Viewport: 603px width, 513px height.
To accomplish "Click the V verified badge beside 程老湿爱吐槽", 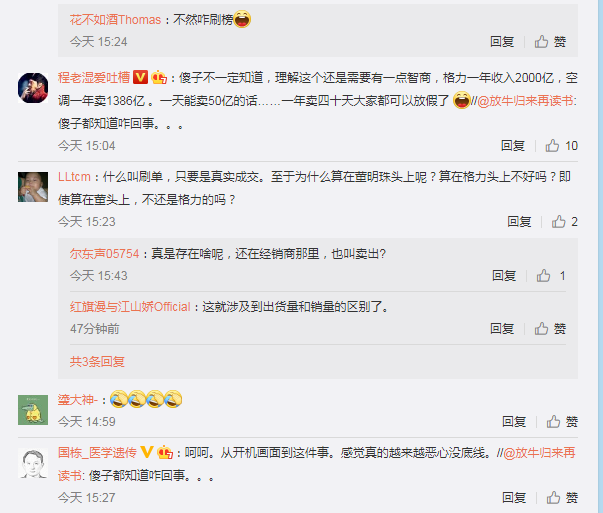I will [140, 77].
